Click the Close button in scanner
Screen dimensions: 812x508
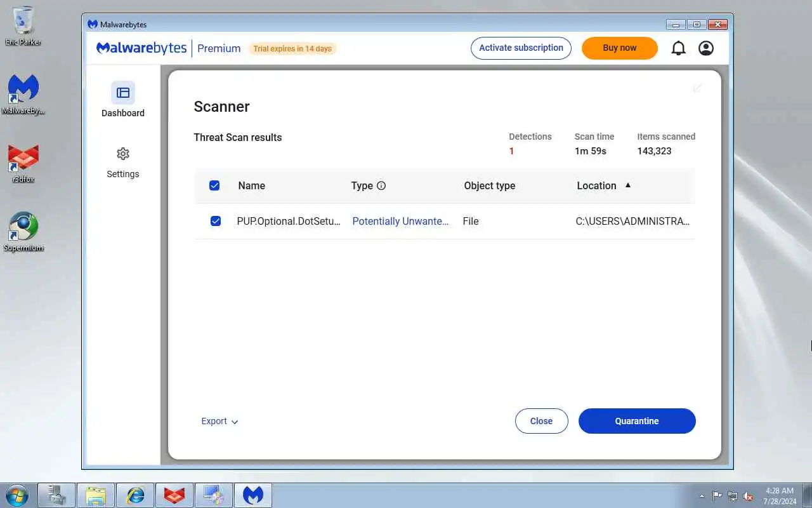[541, 421]
